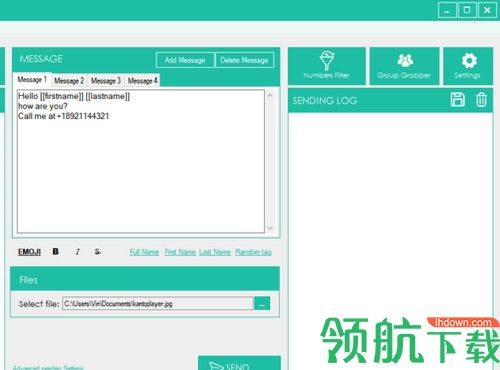The height and width of the screenshot is (370, 500).
Task: Insert the Last Name tag link
Action: click(x=215, y=252)
